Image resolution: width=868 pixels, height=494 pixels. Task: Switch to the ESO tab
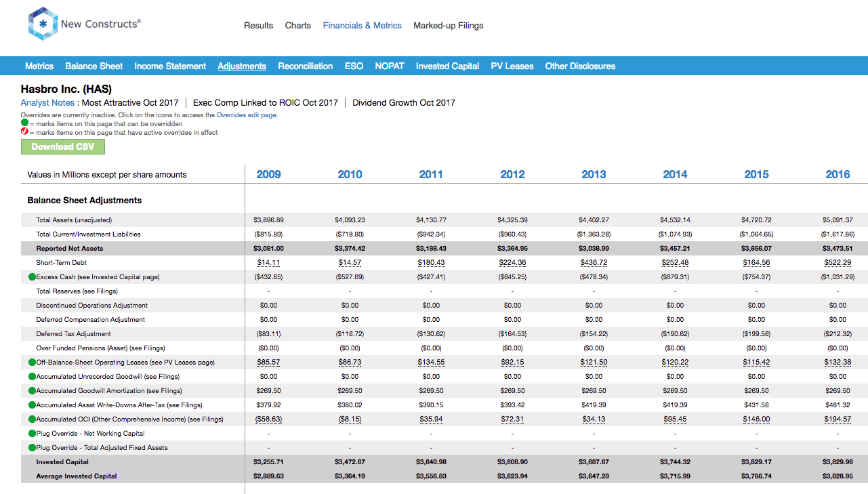tap(354, 66)
